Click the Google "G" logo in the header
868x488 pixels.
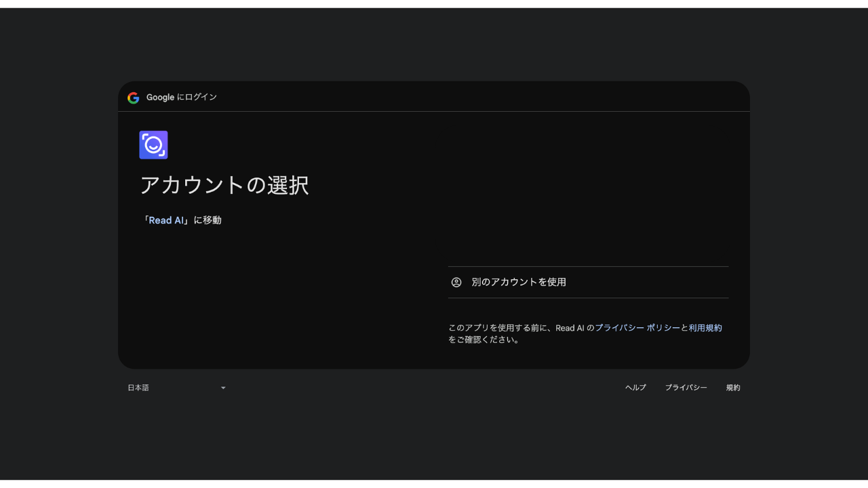point(133,97)
